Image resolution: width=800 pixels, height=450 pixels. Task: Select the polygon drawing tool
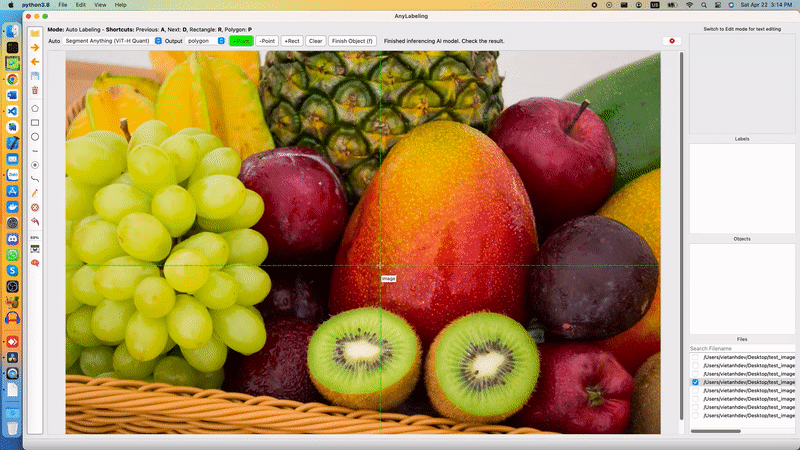pyautogui.click(x=35, y=108)
